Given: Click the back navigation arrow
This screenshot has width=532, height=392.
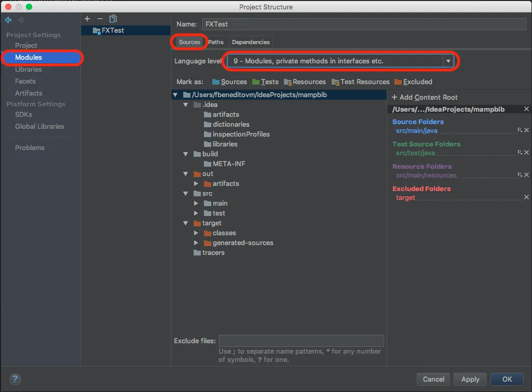Looking at the screenshot, I should [8, 20].
